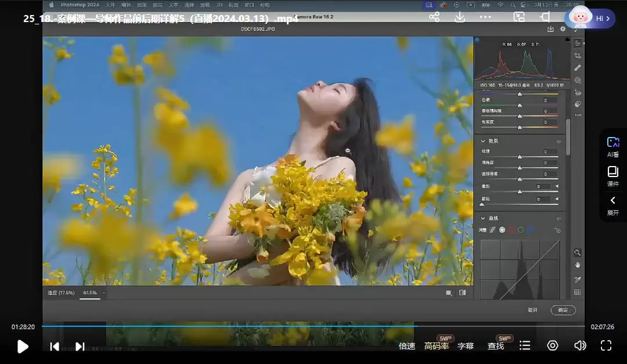
Task: Select the Zoom tool in Camera Raw
Action: (x=578, y=253)
